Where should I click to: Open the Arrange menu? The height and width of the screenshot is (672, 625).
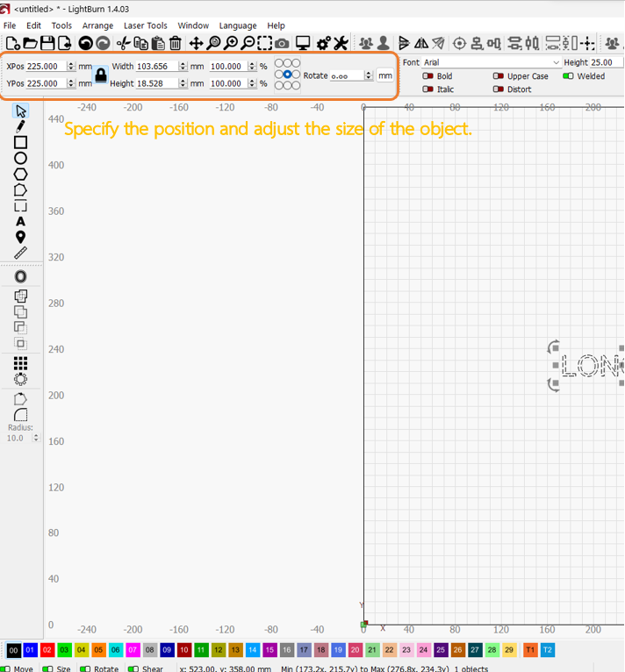[x=97, y=25]
